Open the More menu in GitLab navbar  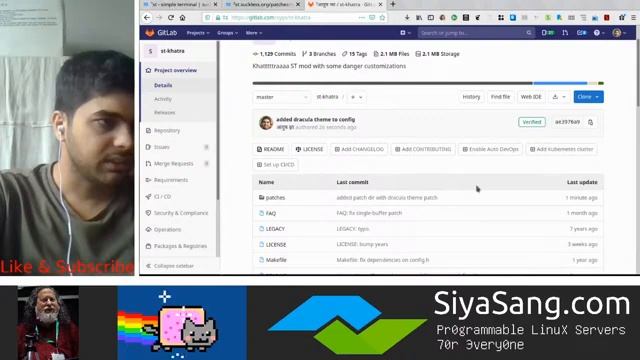[254, 33]
